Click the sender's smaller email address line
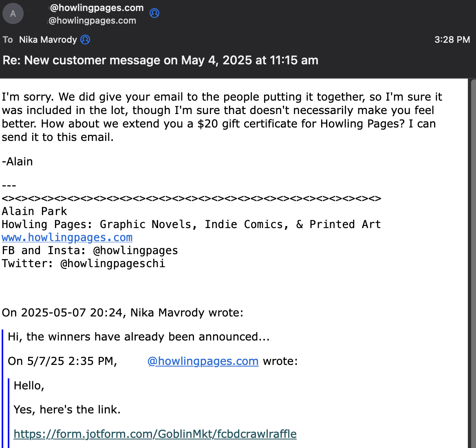This screenshot has width=476, height=448. 92,21
